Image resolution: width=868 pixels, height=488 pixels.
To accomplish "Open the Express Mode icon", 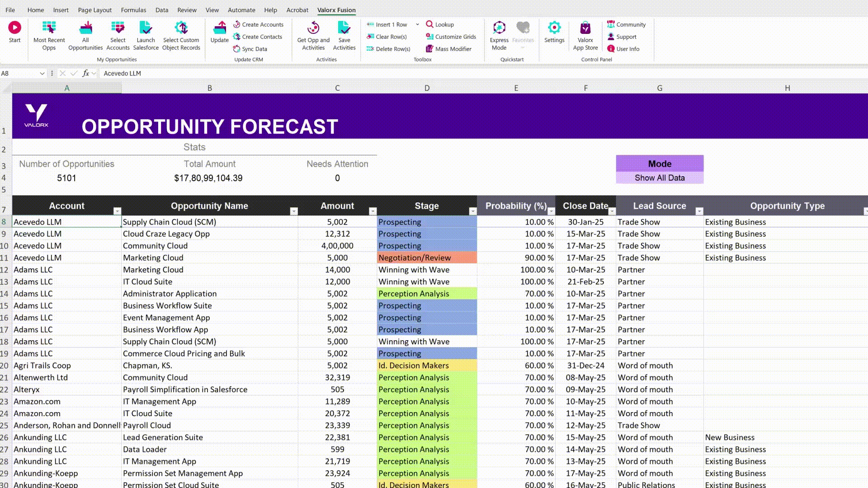I will [x=499, y=28].
